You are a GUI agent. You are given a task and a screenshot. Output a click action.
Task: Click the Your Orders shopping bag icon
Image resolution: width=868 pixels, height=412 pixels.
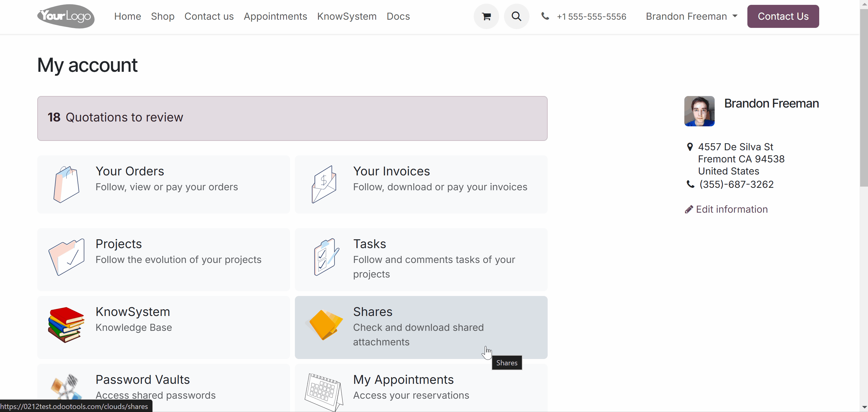pos(66,184)
